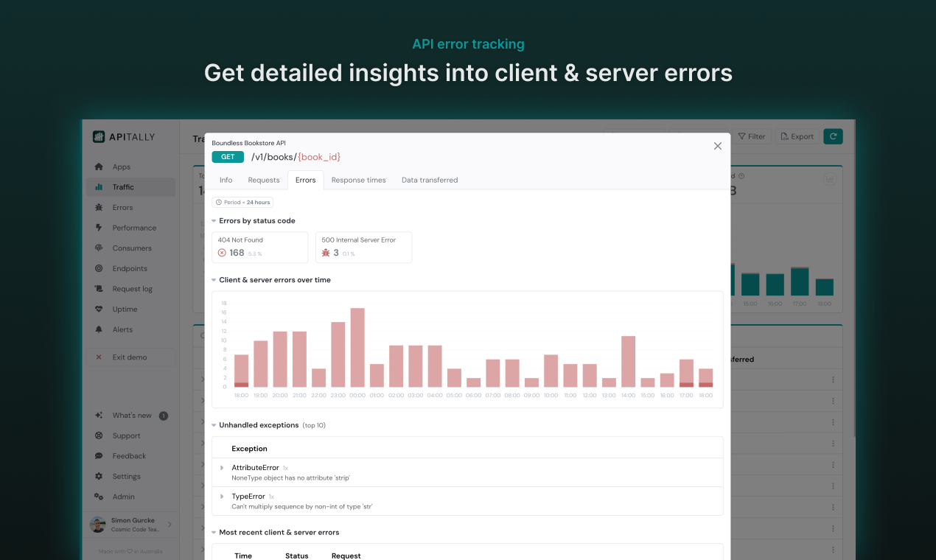
Task: Expand the AttributeError exception row
Action: click(222, 468)
